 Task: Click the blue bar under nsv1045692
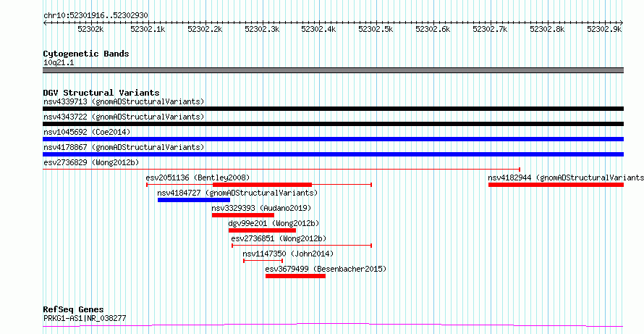[333, 139]
